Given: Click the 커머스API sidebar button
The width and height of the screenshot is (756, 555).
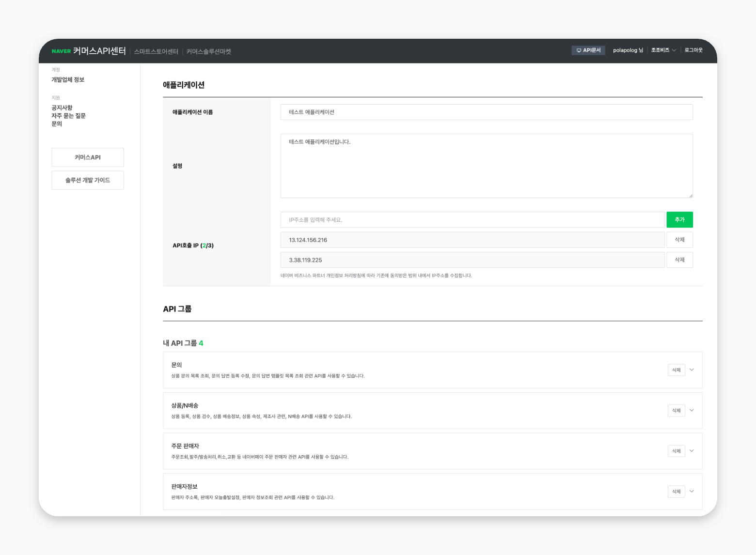Looking at the screenshot, I should point(88,157).
